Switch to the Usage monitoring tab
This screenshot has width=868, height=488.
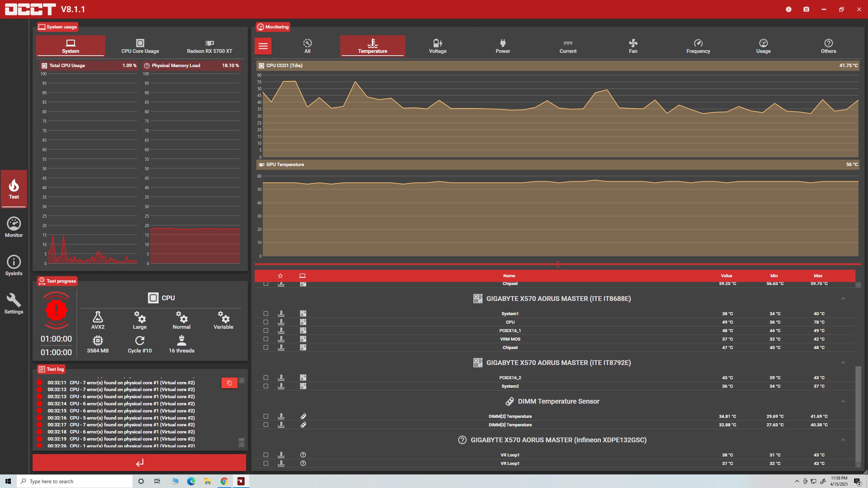click(x=763, y=46)
